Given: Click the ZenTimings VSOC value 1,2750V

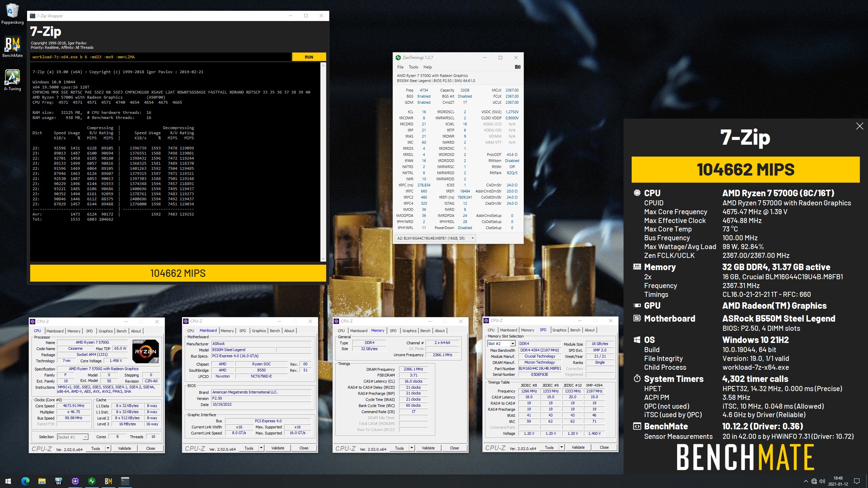Looking at the screenshot, I should pyautogui.click(x=512, y=112).
